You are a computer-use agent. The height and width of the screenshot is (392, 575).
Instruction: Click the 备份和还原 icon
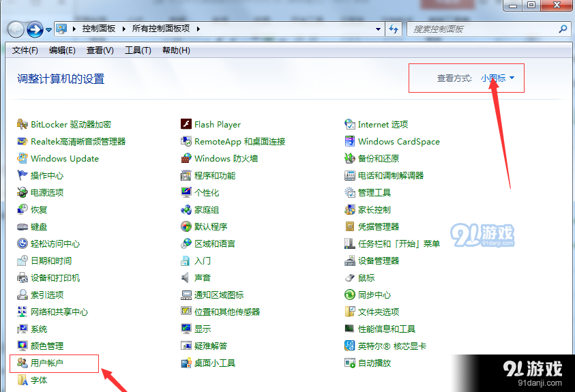coord(349,158)
